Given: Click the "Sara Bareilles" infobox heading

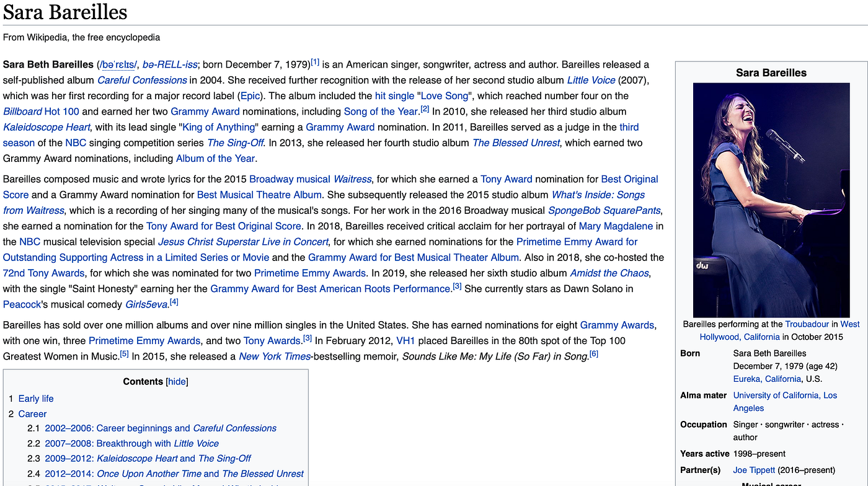Looking at the screenshot, I should (771, 73).
